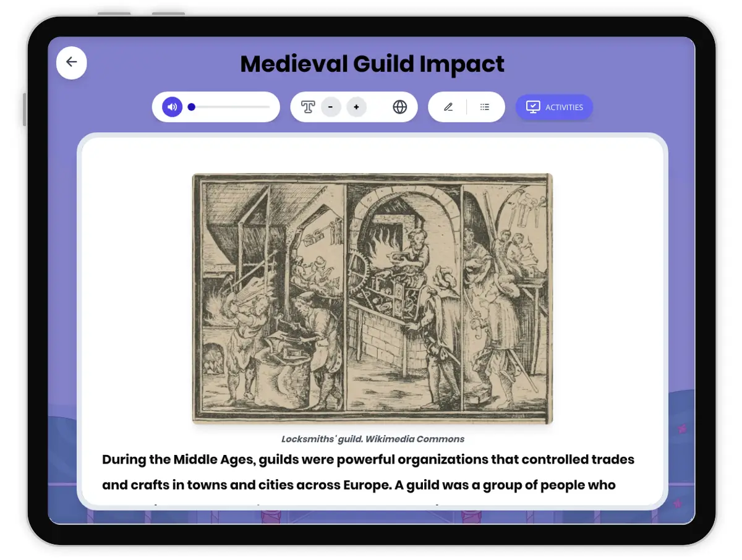This screenshot has width=742, height=560.
Task: Click the locksmiths' guild engraving image
Action: pos(372,298)
